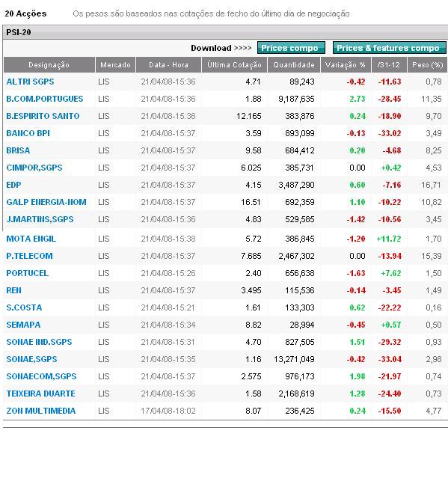Open the P.TELECOM stock link
The height and width of the screenshot is (499, 448).
coord(30,256)
